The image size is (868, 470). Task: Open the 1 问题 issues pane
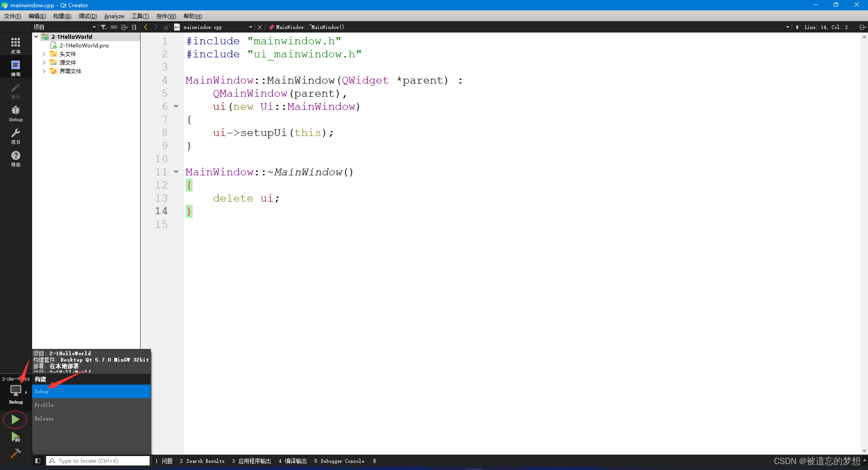pos(164,461)
